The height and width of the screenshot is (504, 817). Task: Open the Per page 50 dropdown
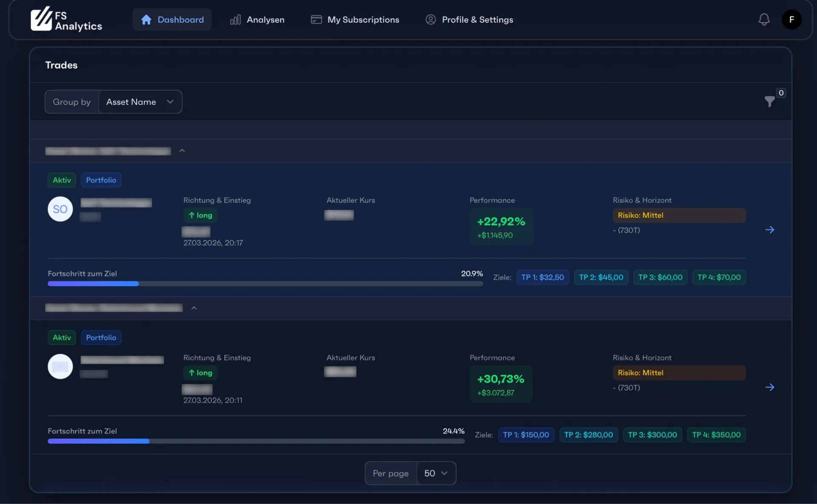click(x=436, y=473)
